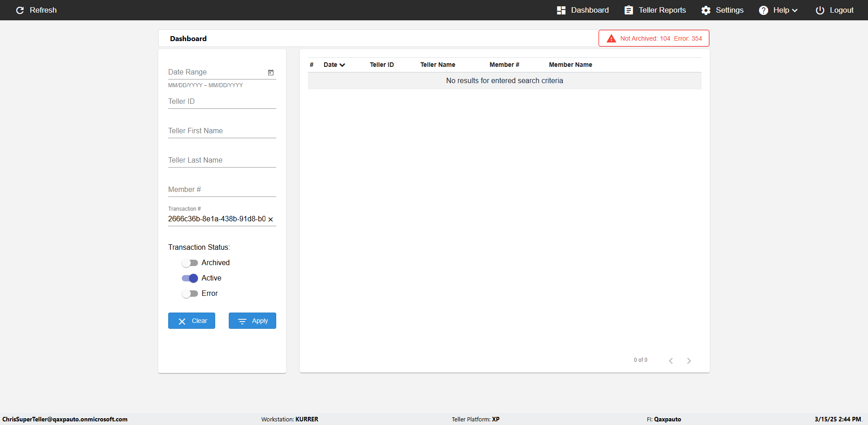Click the Refresh label in top bar

[x=43, y=10]
